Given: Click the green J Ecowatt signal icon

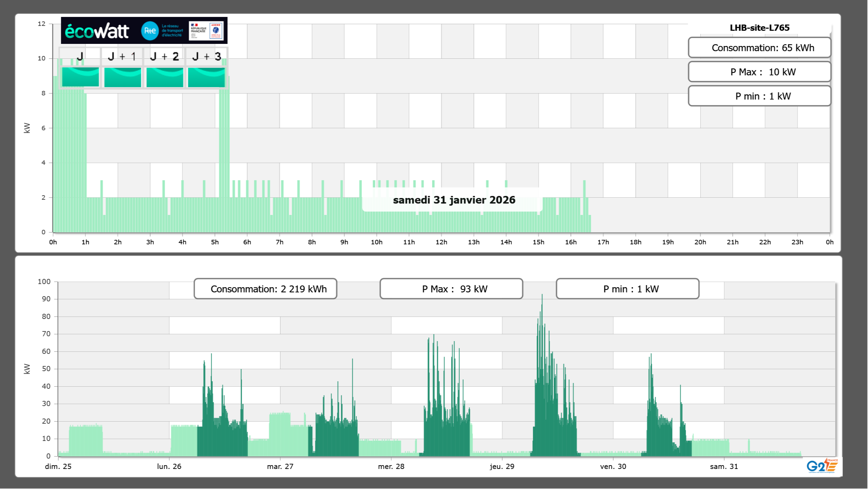Looking at the screenshot, I should click(80, 77).
